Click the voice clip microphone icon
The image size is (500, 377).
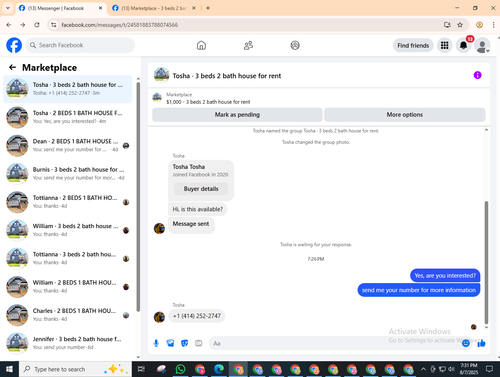tap(156, 343)
